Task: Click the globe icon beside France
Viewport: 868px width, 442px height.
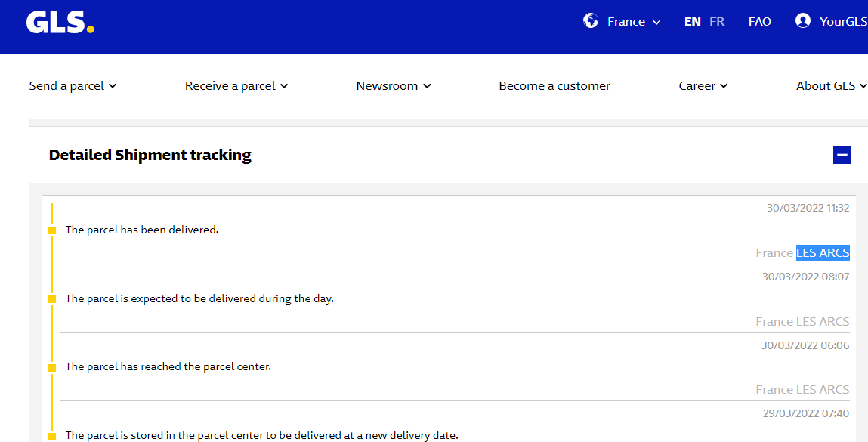Action: pos(591,21)
